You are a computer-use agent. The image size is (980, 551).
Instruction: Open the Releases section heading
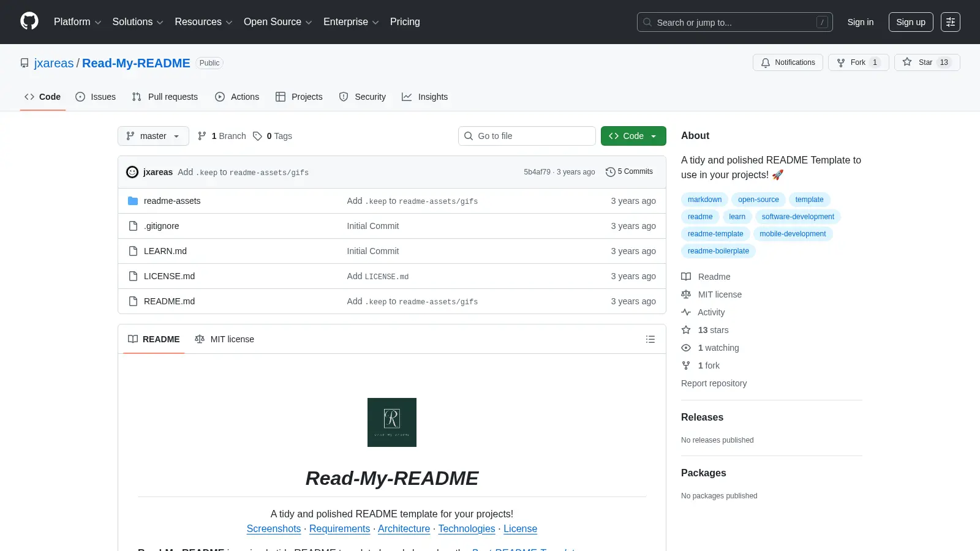702,417
